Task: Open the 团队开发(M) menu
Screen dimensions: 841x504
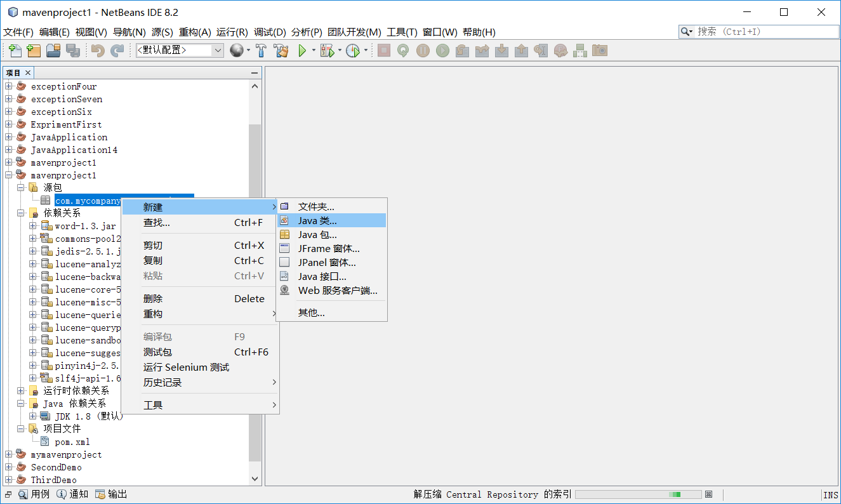Action: tap(354, 32)
